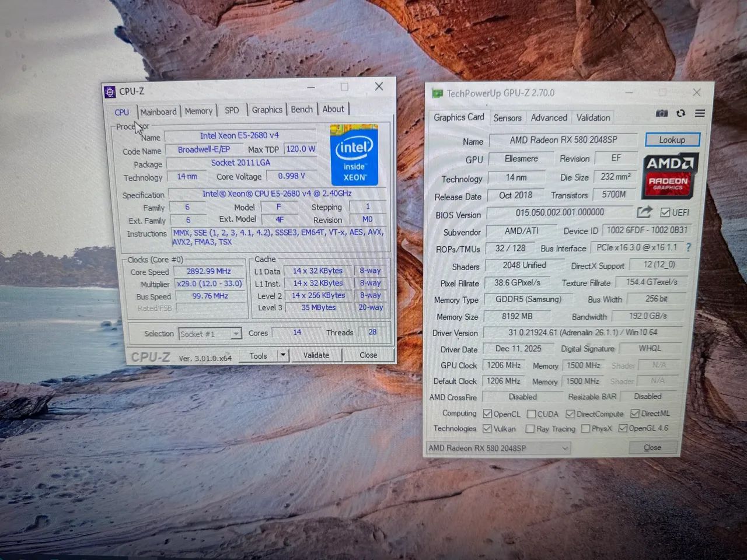Click Release Date value Oct 2018
This screenshot has height=560, width=747.
point(515,195)
